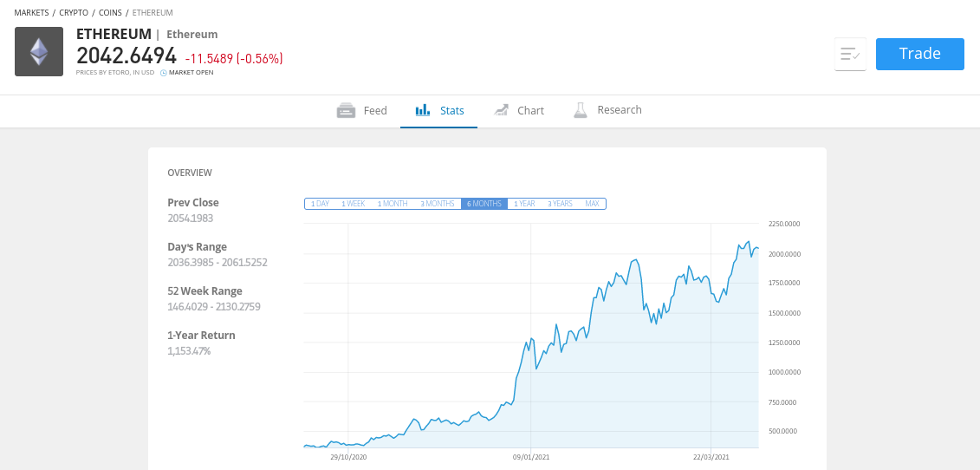Select the 1 YEAR chart range
Viewport: 980px width, 470px height.
tap(524, 204)
